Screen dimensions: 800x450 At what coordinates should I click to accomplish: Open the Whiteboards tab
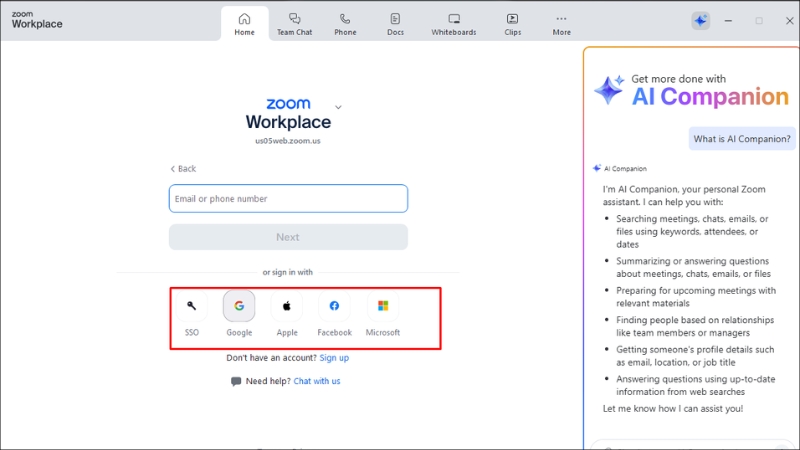454,24
